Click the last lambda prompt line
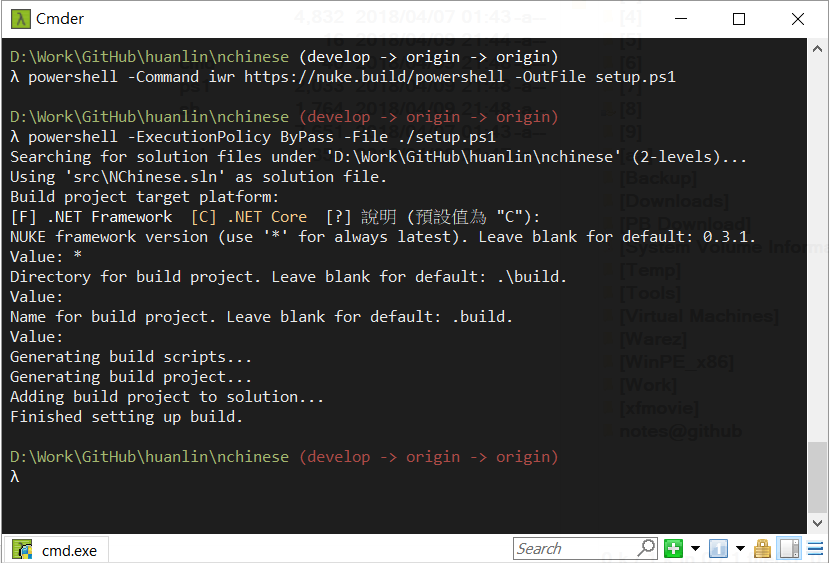Image resolution: width=830 pixels, height=564 pixels. (x=15, y=477)
